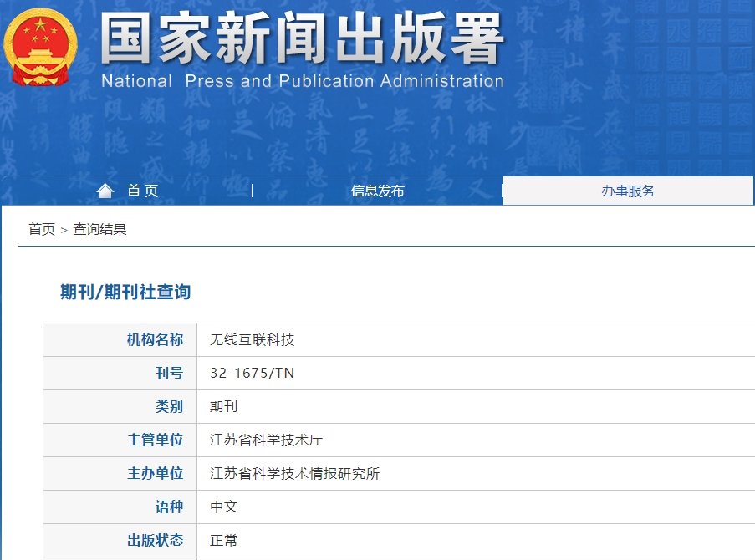Viewport: 755px width, 560px height.
Task: Select the supervisor 江苏省科学技术厅
Action: pos(265,440)
